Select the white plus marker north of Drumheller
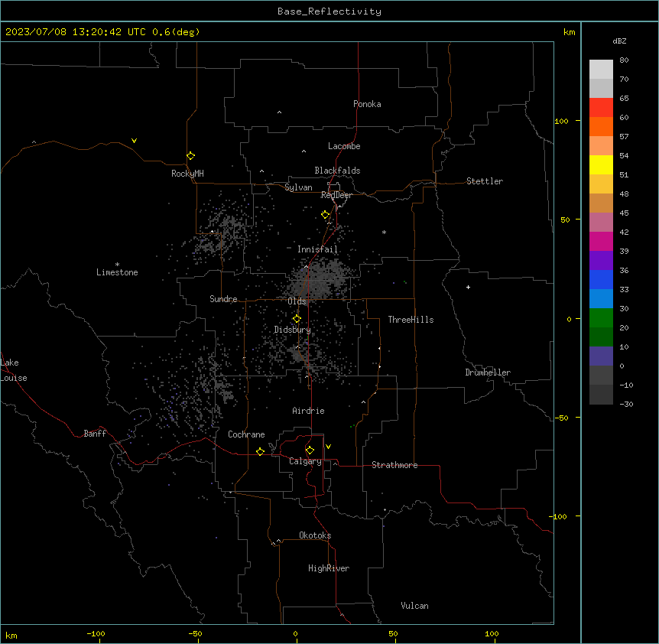Image resolution: width=659 pixels, height=644 pixels. 468,287
